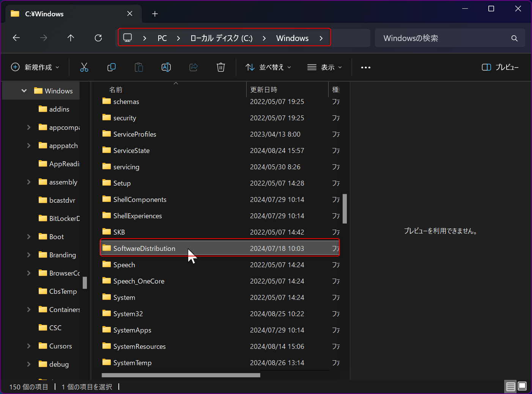Screen dimensions: 532x394
Task: Click the Copy icon in toolbar
Action: tap(112, 67)
